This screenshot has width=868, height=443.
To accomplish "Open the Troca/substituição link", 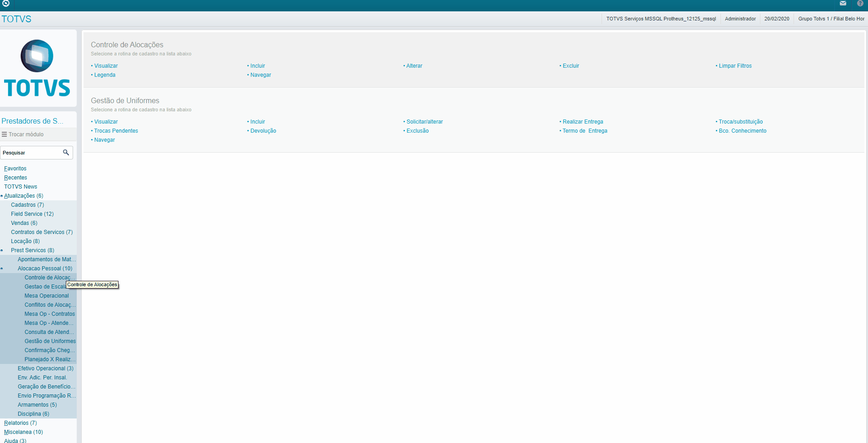I will 740,122.
